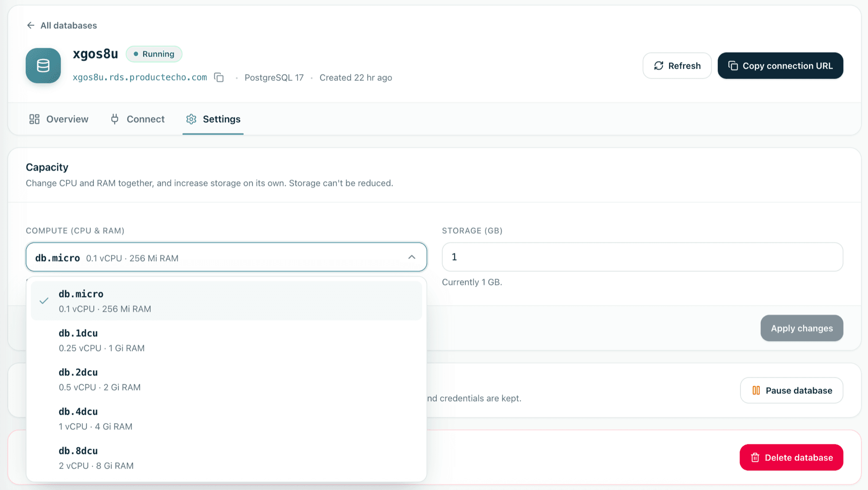Click the refresh arrows icon
The height and width of the screenshot is (490, 868).
tap(658, 66)
